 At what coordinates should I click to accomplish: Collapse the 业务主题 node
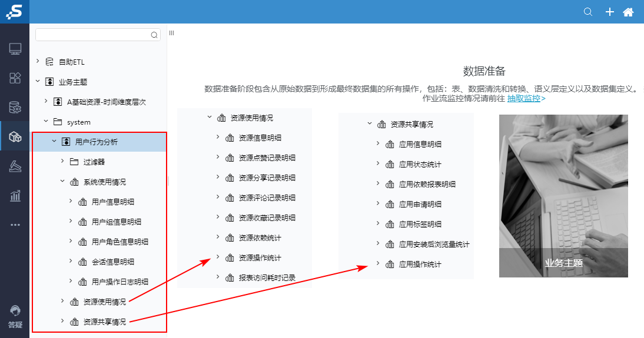click(x=37, y=81)
